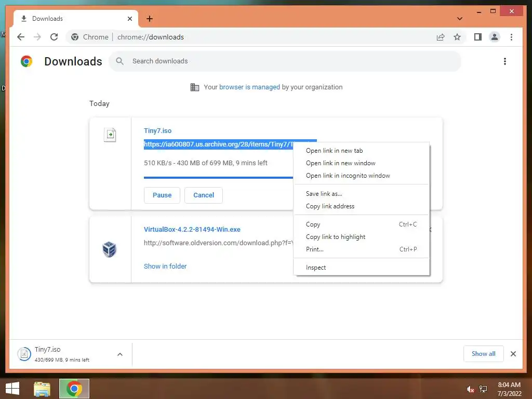Click the managed organization building icon
Screen dimensions: 532x399
(195, 87)
